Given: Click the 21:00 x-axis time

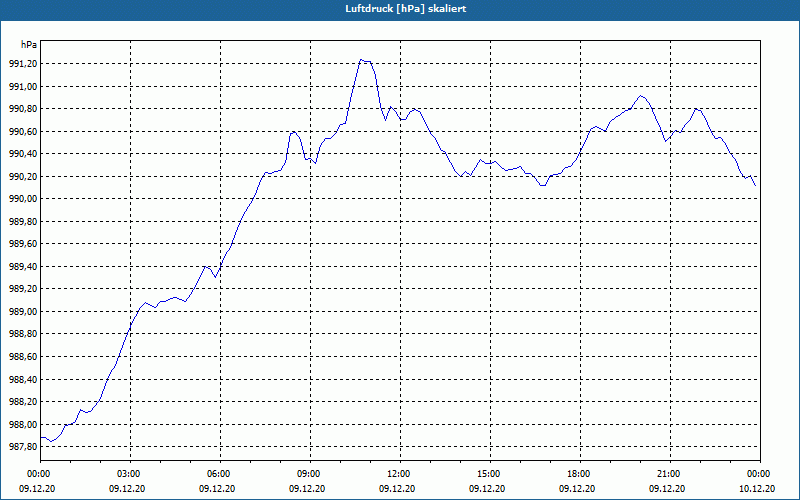Looking at the screenshot, I should click(x=670, y=474).
